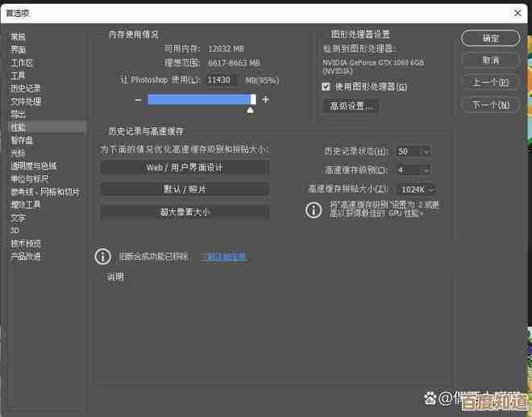Screen dimensions: 532x417
Task: Select 界面 in preferences sidebar
Action: [x=19, y=49]
